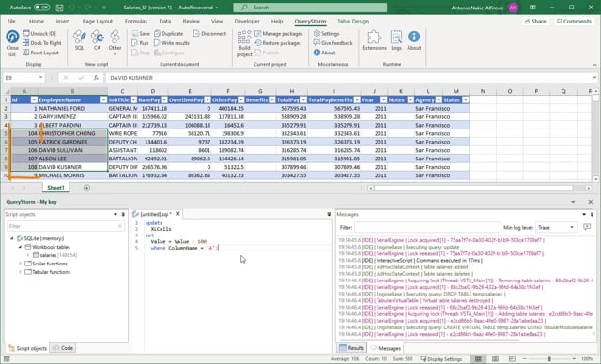Image resolution: width=601 pixels, height=364 pixels.
Task: Open Manage packages
Action: point(279,33)
